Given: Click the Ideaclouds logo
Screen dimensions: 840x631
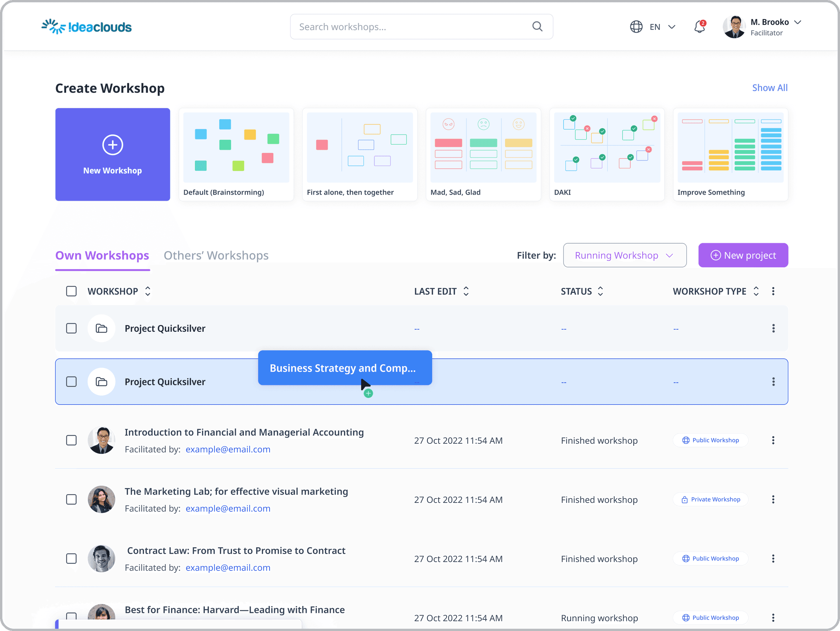Looking at the screenshot, I should coord(86,27).
